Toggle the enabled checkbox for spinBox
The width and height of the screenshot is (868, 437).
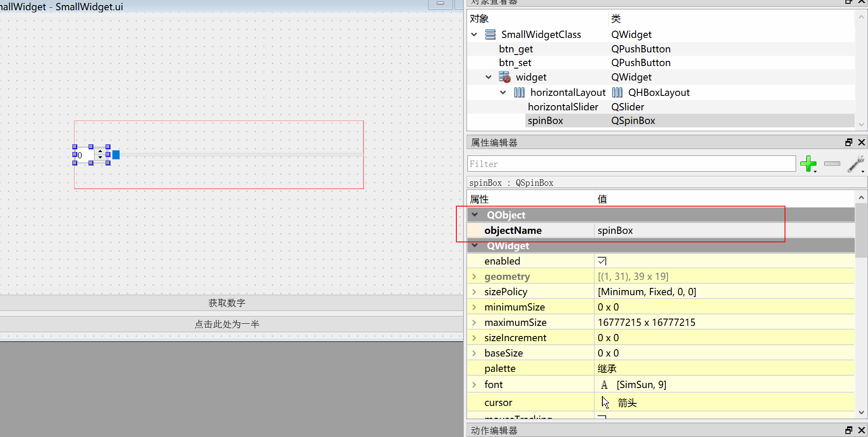pos(602,261)
